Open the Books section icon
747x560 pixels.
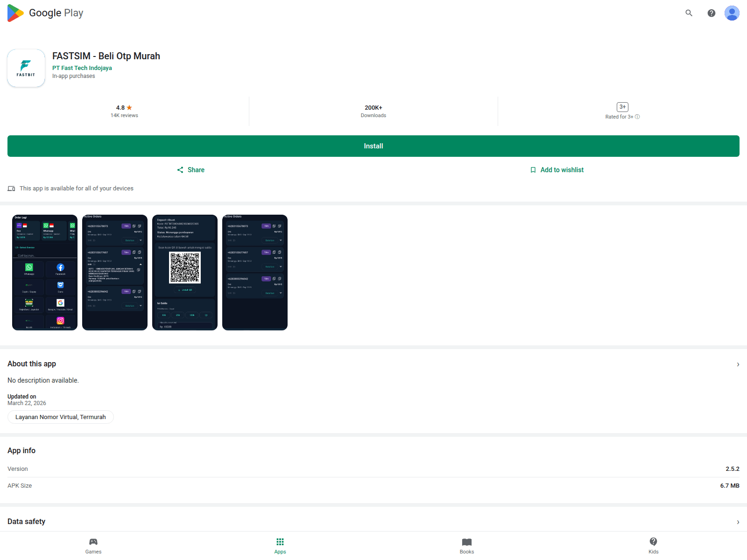(x=466, y=542)
